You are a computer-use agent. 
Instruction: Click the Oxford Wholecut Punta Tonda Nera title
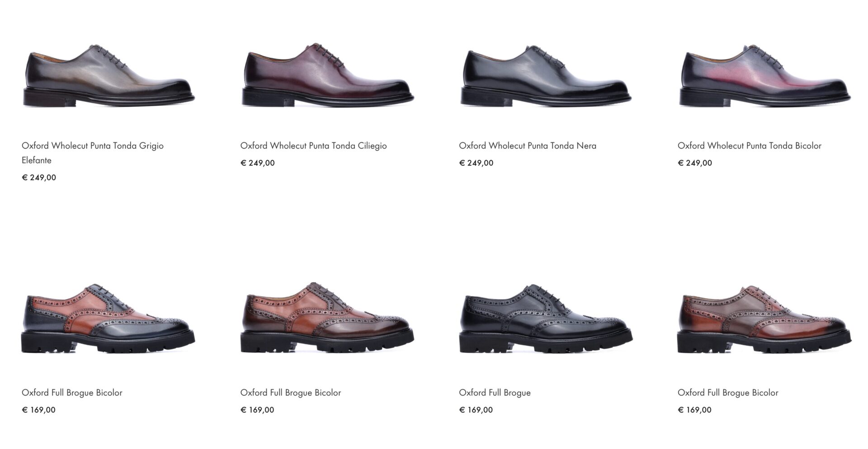pyautogui.click(x=528, y=146)
